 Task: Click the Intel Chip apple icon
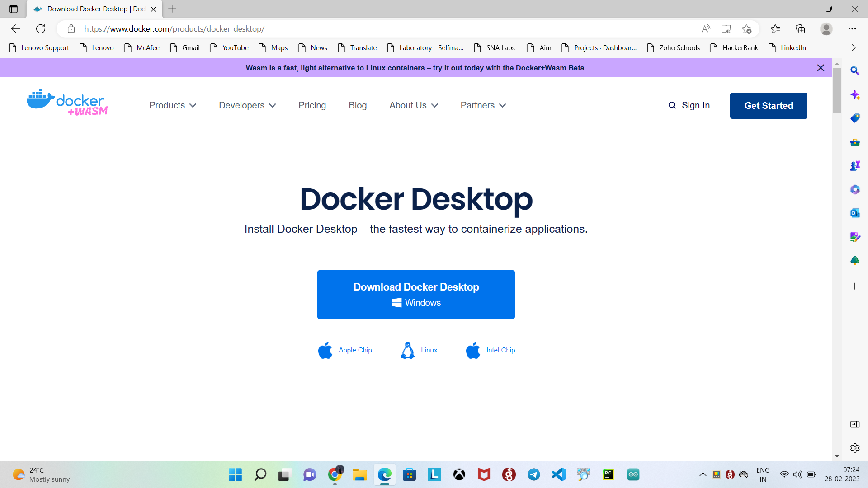click(473, 350)
